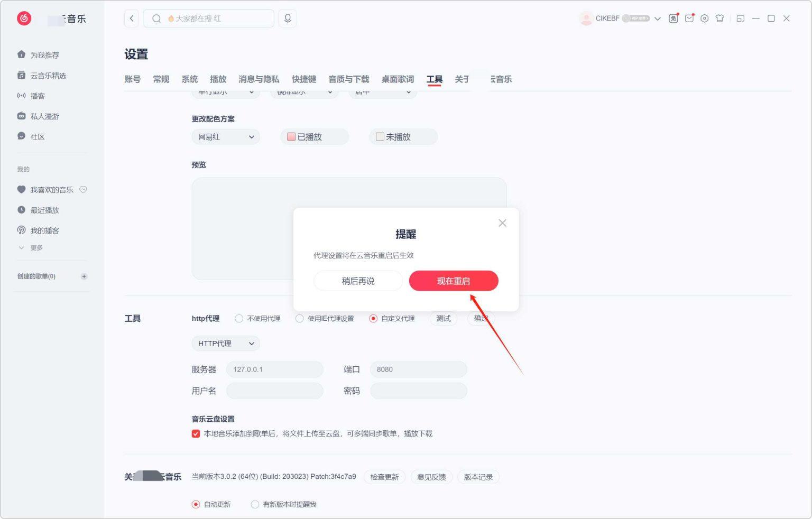The height and width of the screenshot is (519, 812).
Task: Click the 意见反馈 button
Action: tap(432, 477)
